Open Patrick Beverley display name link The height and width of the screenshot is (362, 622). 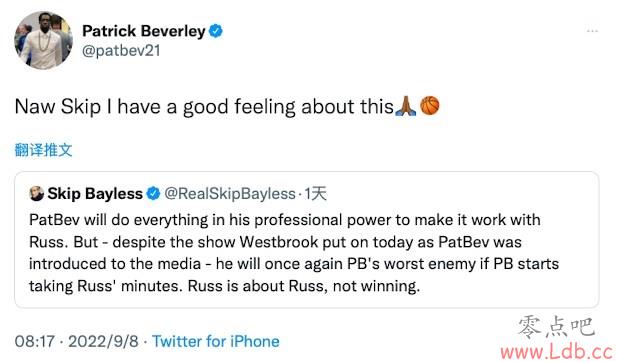(144, 31)
